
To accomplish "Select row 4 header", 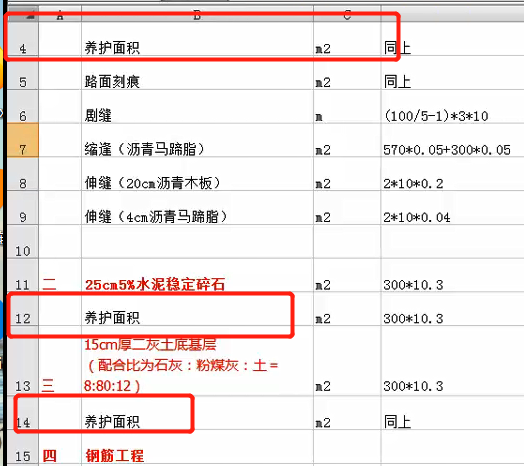I will click(x=22, y=39).
